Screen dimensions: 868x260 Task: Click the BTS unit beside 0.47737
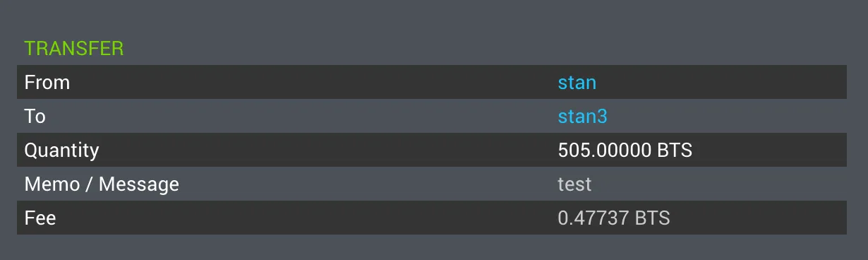(x=653, y=218)
